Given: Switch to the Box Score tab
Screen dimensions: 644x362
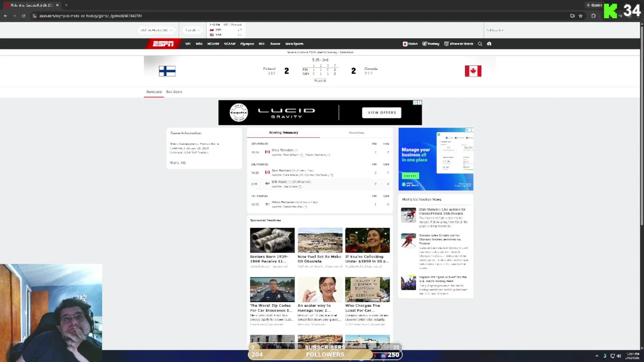Looking at the screenshot, I should coord(174,92).
